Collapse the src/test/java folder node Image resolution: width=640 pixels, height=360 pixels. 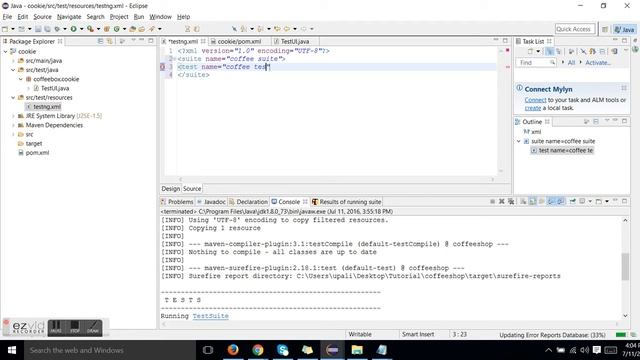[13, 70]
